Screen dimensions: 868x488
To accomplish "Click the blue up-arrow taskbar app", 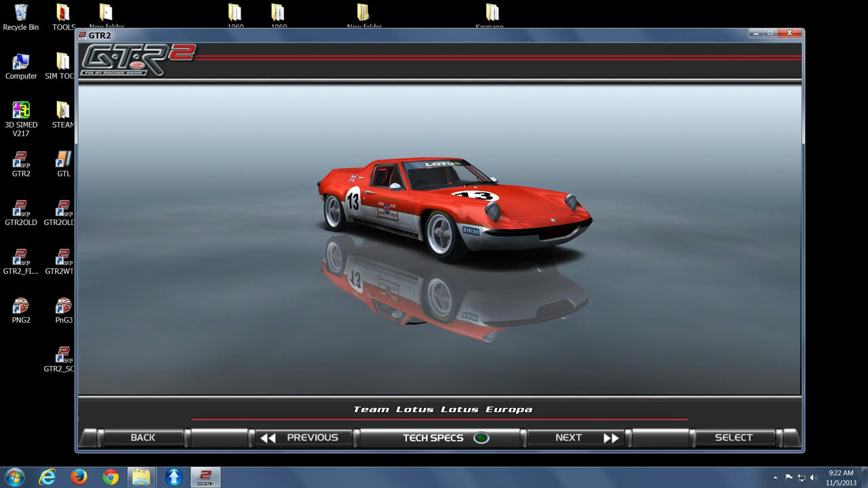I will click(173, 477).
